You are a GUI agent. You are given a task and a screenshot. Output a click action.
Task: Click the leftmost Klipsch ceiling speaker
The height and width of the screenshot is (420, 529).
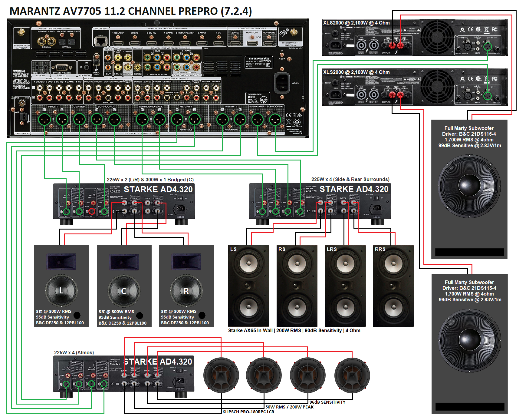pyautogui.click(x=221, y=375)
